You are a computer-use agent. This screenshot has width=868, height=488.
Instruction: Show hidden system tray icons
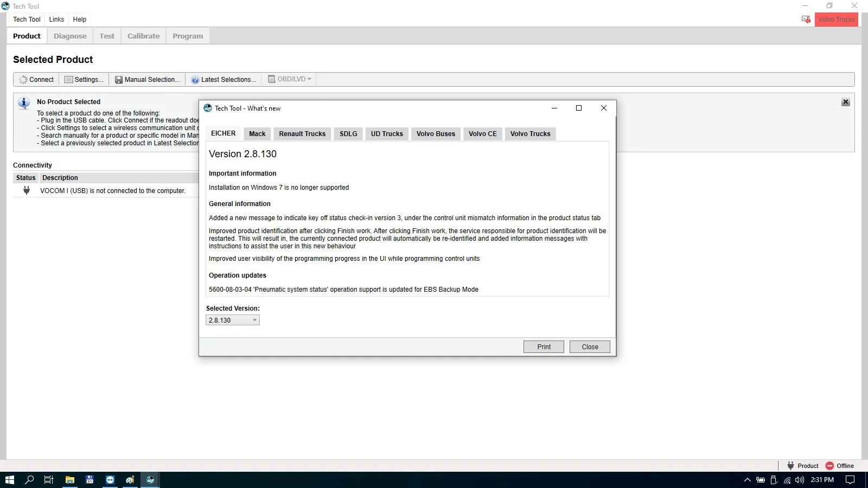[x=747, y=480]
